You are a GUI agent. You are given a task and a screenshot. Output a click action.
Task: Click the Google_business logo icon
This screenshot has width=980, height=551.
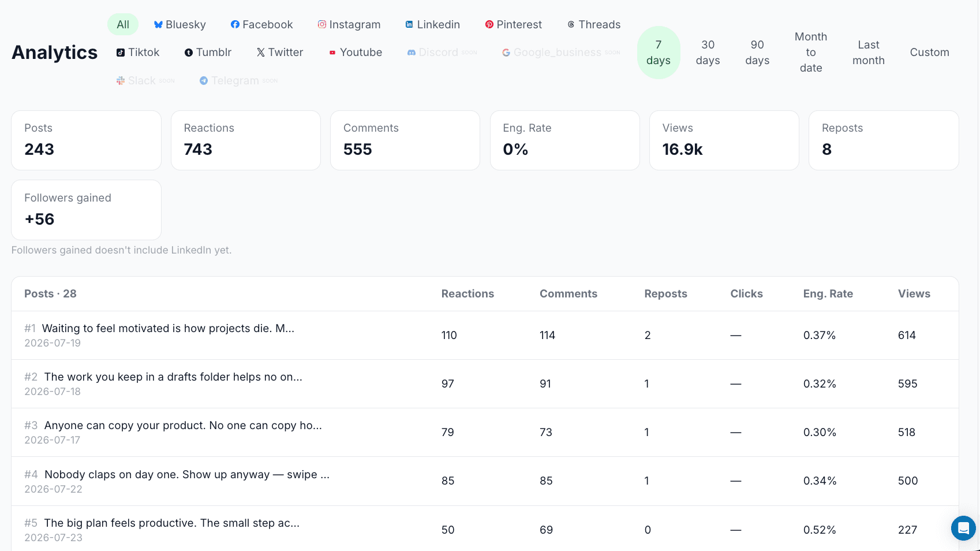coord(506,53)
